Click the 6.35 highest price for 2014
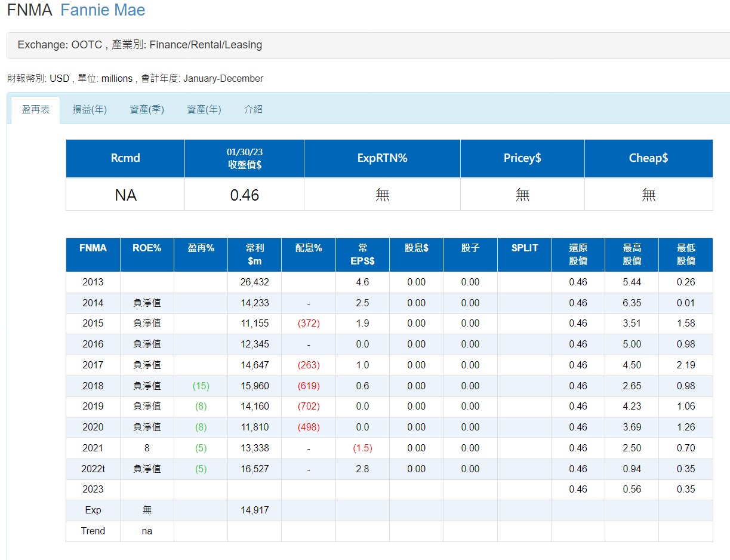The height and width of the screenshot is (560, 730). 632,303
